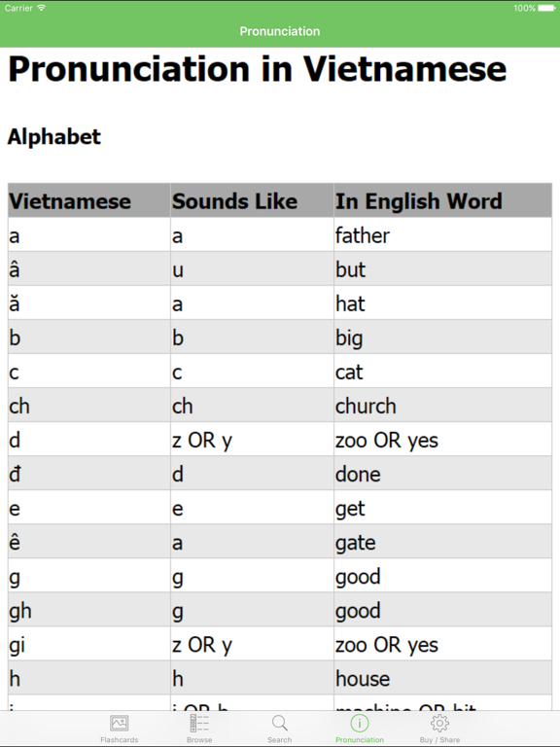Screen dimensions: 560x747
Task: Tap the Wi-Fi status icon
Action: click(42, 8)
